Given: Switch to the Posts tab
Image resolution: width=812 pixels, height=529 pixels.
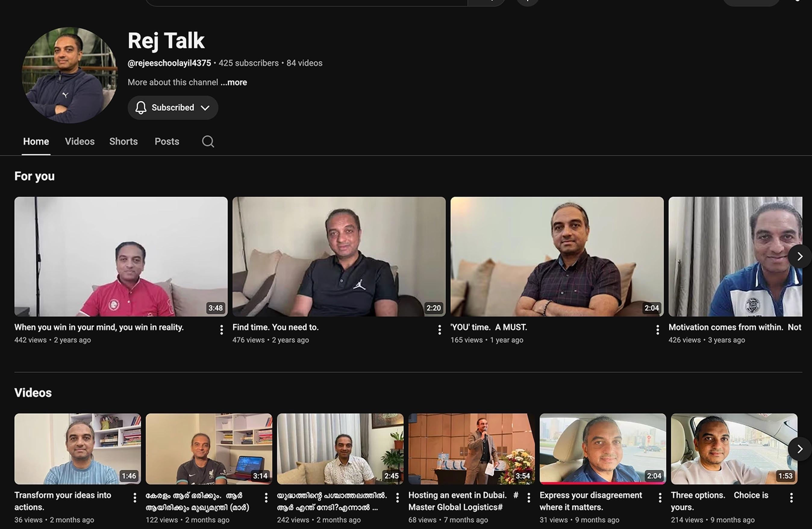Looking at the screenshot, I should click(x=167, y=141).
